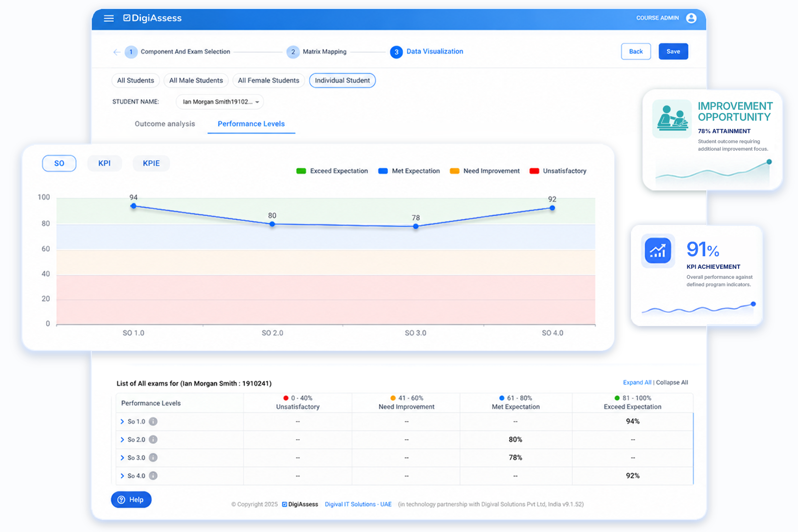The image size is (798, 532).
Task: Click the Performance Levels column header
Action: (x=151, y=403)
